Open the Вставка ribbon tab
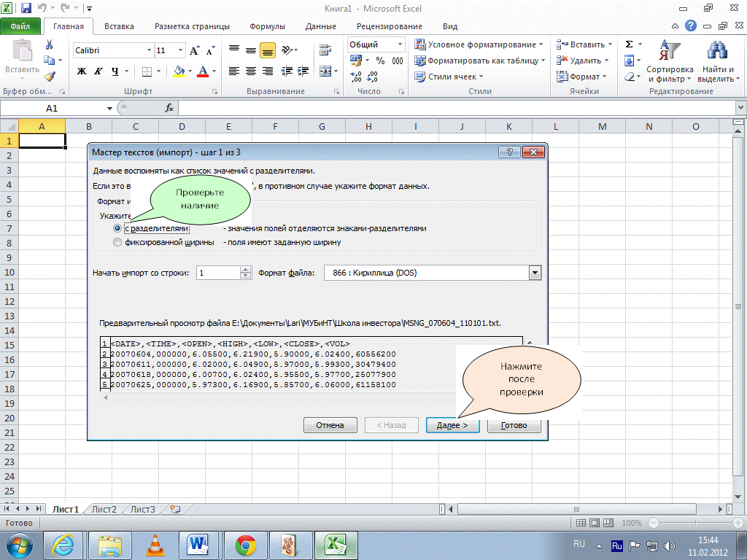 pyautogui.click(x=119, y=26)
